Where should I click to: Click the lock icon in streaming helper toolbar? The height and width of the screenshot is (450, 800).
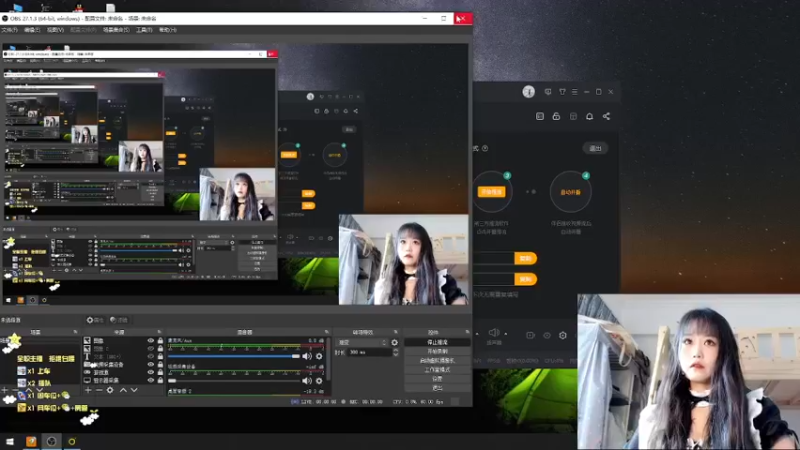[556, 116]
